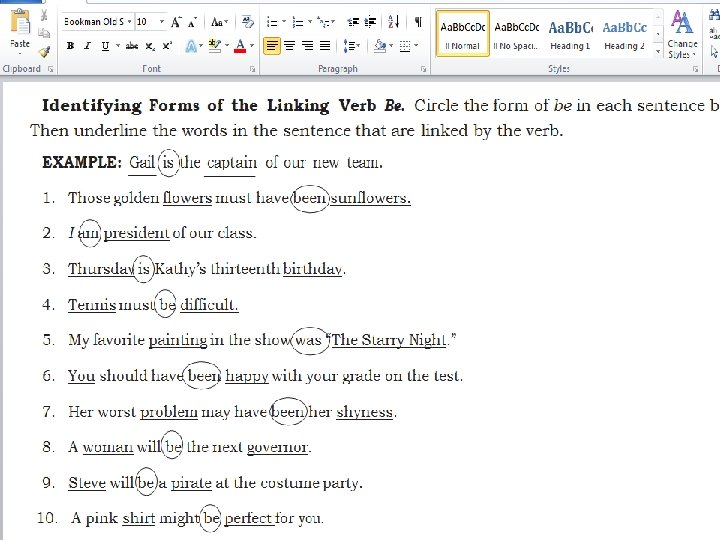The width and height of the screenshot is (720, 540).
Task: Toggle Strikethrough formatting
Action: click(x=132, y=46)
